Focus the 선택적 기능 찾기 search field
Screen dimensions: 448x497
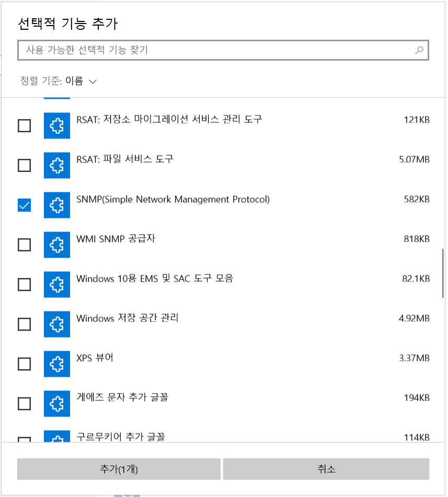pyautogui.click(x=223, y=50)
